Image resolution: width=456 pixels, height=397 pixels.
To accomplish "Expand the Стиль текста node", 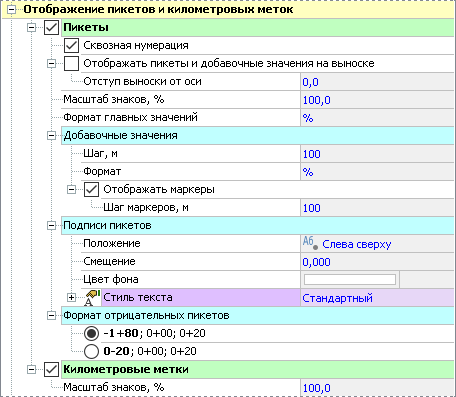I will click(71, 297).
